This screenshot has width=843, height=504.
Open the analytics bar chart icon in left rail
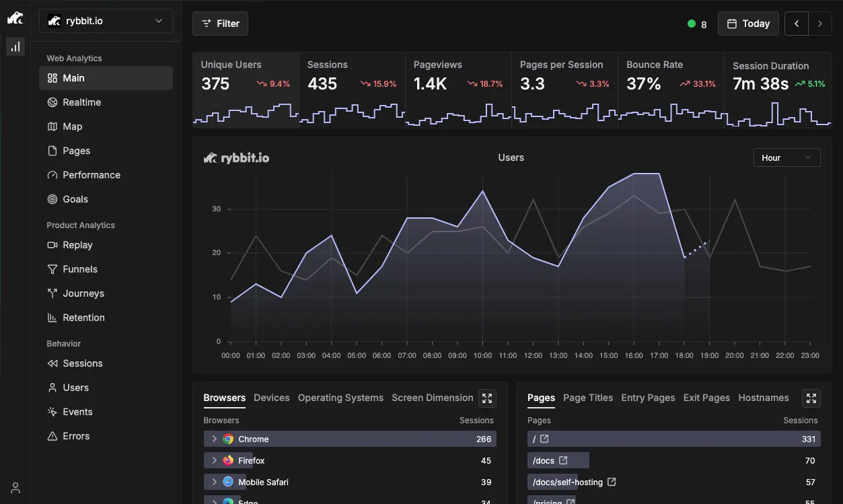15,46
